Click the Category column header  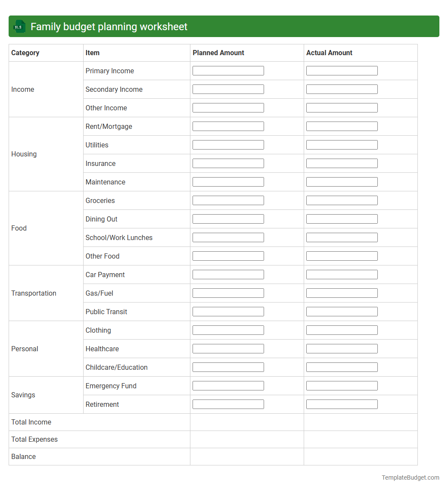click(x=25, y=53)
